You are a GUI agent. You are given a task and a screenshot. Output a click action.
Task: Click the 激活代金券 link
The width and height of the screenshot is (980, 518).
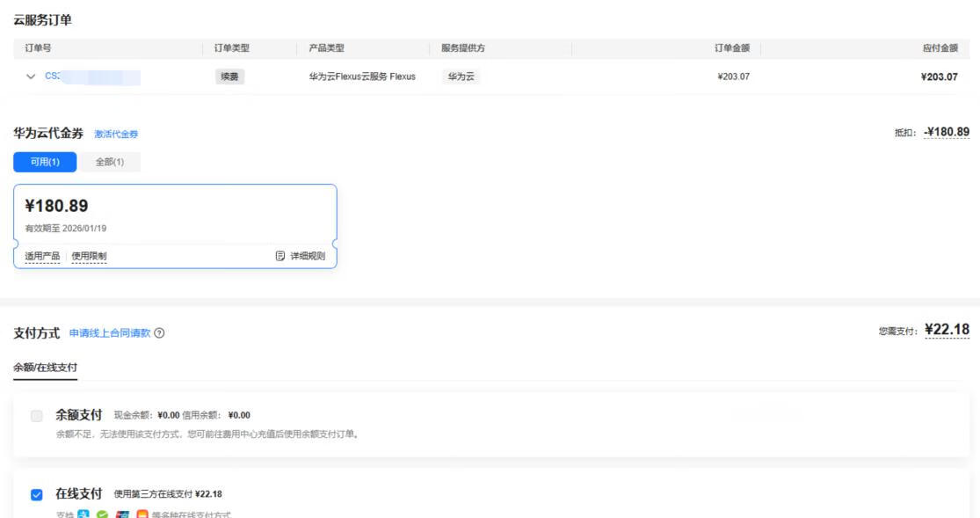click(116, 135)
